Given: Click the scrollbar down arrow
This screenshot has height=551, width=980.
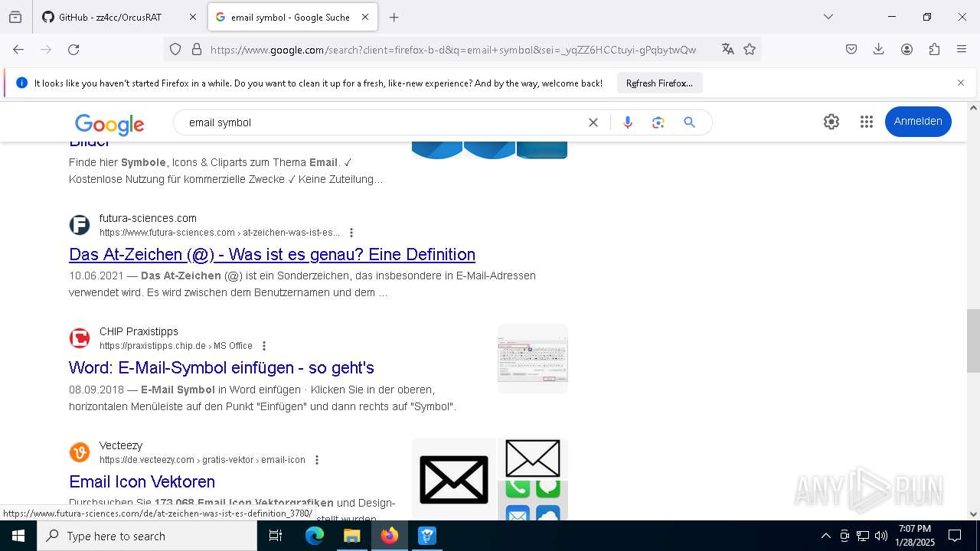Looking at the screenshot, I should click(973, 514).
